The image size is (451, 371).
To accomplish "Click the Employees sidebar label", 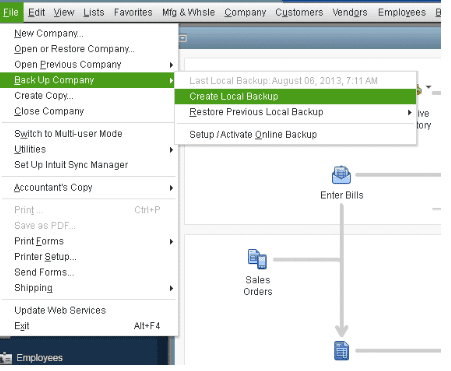I will [x=39, y=358].
